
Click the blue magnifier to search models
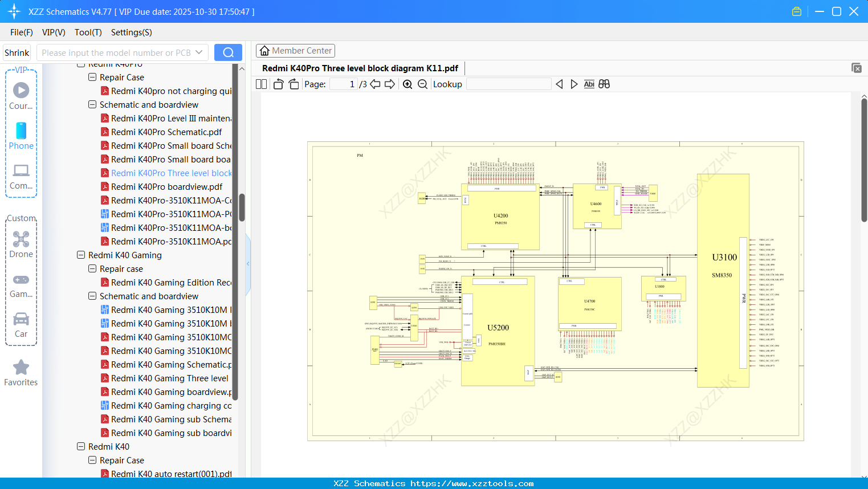pyautogui.click(x=227, y=52)
